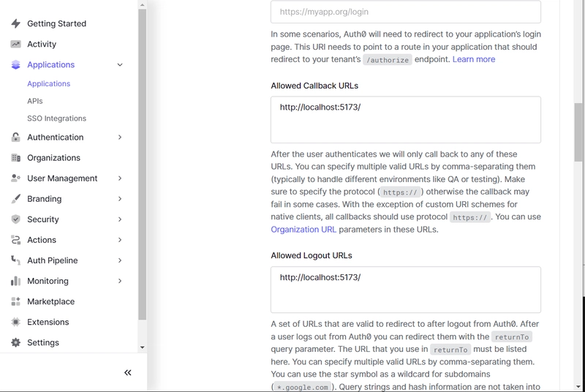The height and width of the screenshot is (392, 585).
Task: Open the APIs submenu item
Action: tap(34, 101)
